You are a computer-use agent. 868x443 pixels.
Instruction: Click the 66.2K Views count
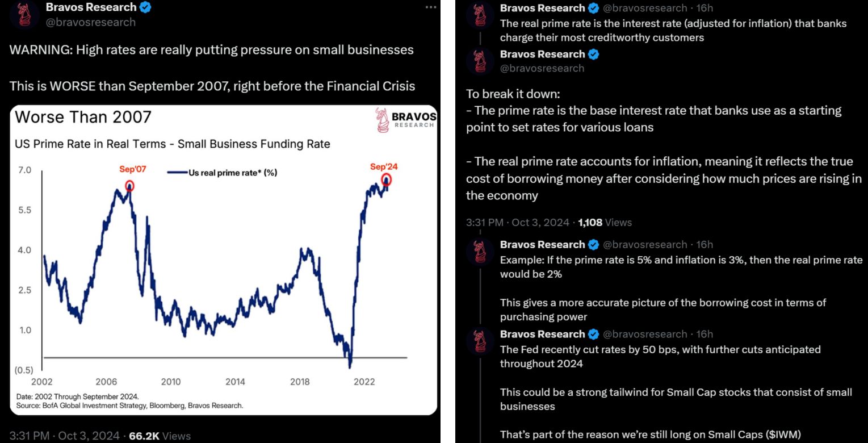tap(160, 436)
